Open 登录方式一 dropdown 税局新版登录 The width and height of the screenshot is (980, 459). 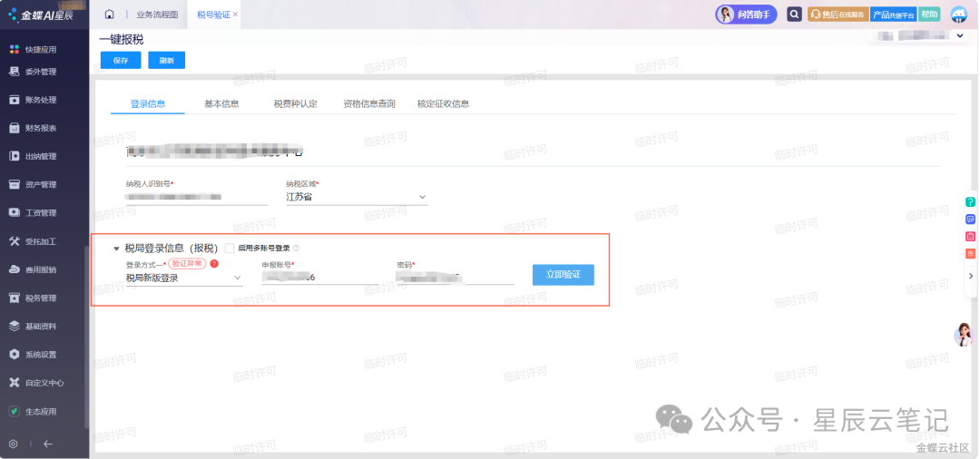[x=184, y=278]
